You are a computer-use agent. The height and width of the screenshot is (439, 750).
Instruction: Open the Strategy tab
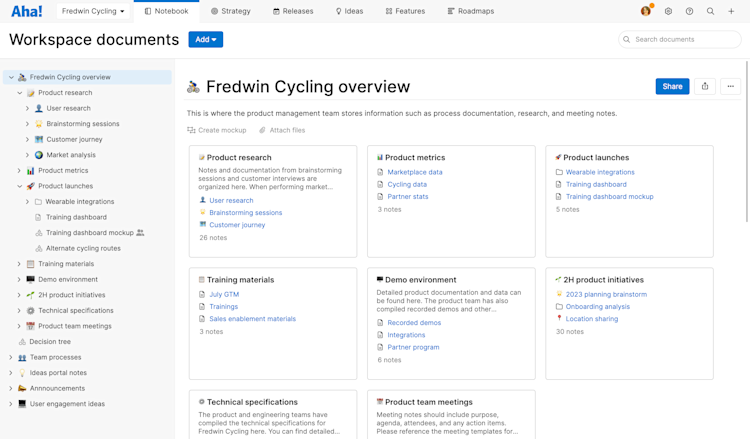click(231, 11)
